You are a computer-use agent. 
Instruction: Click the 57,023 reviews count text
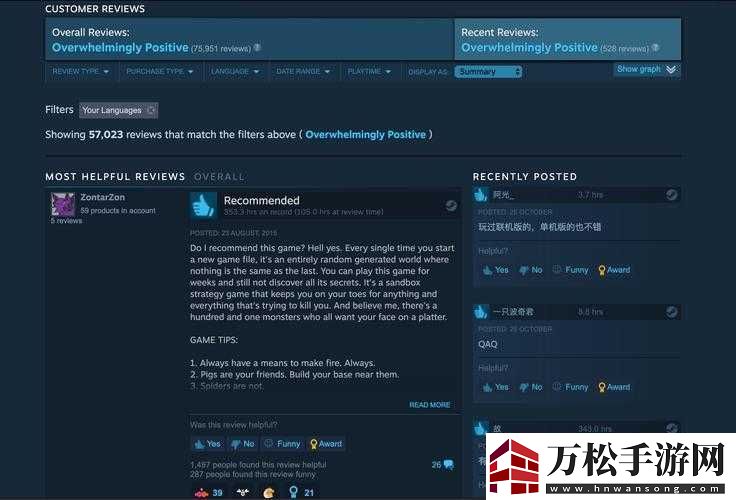click(x=106, y=135)
